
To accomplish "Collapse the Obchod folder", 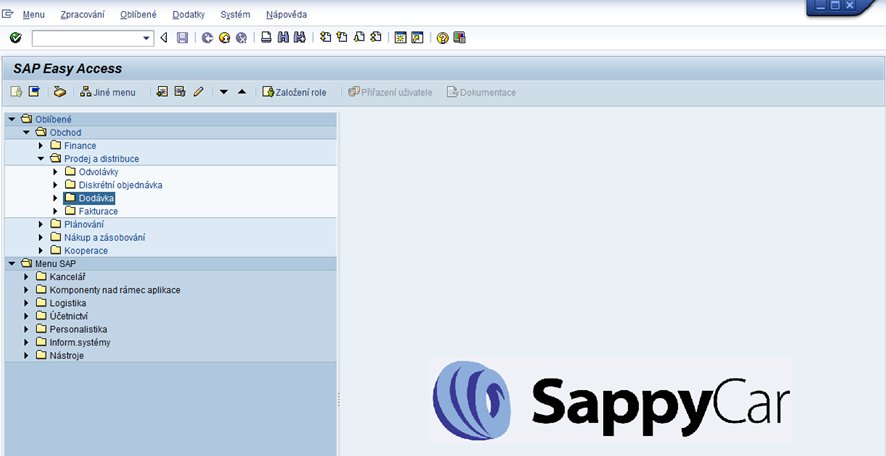I will tap(26, 132).
